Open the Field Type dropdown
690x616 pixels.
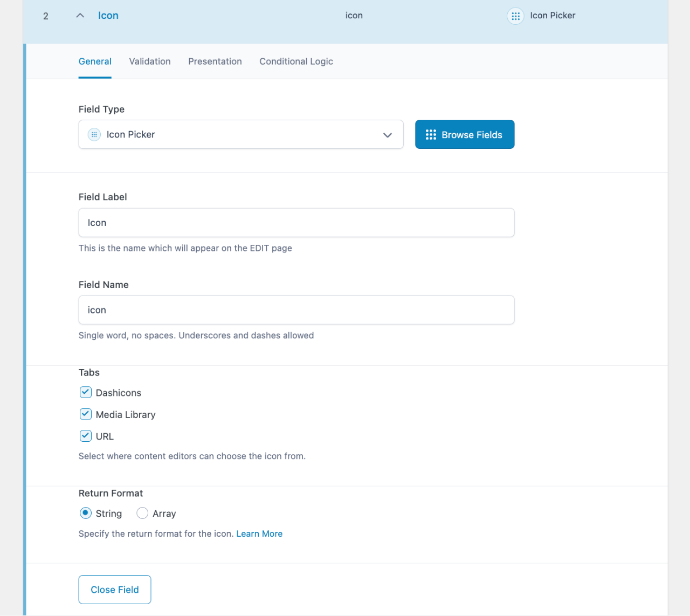[x=240, y=134]
